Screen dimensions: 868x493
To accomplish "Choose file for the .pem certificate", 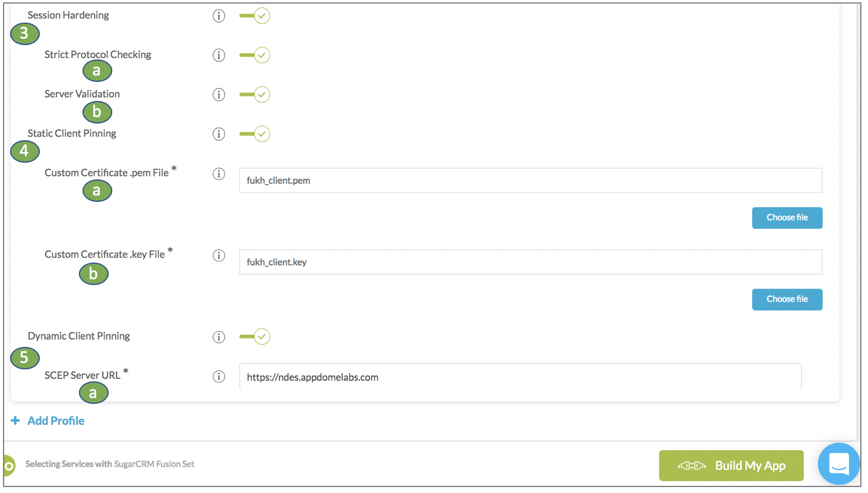I will click(787, 218).
